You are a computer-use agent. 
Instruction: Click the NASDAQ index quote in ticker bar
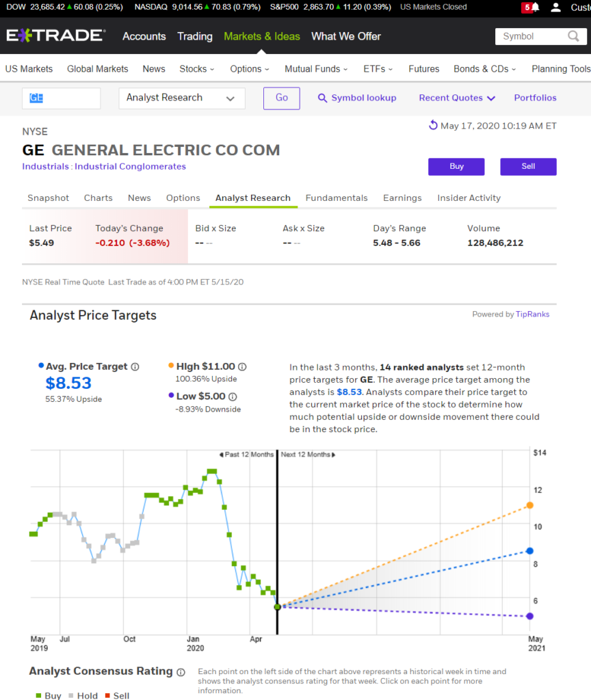(198, 7)
